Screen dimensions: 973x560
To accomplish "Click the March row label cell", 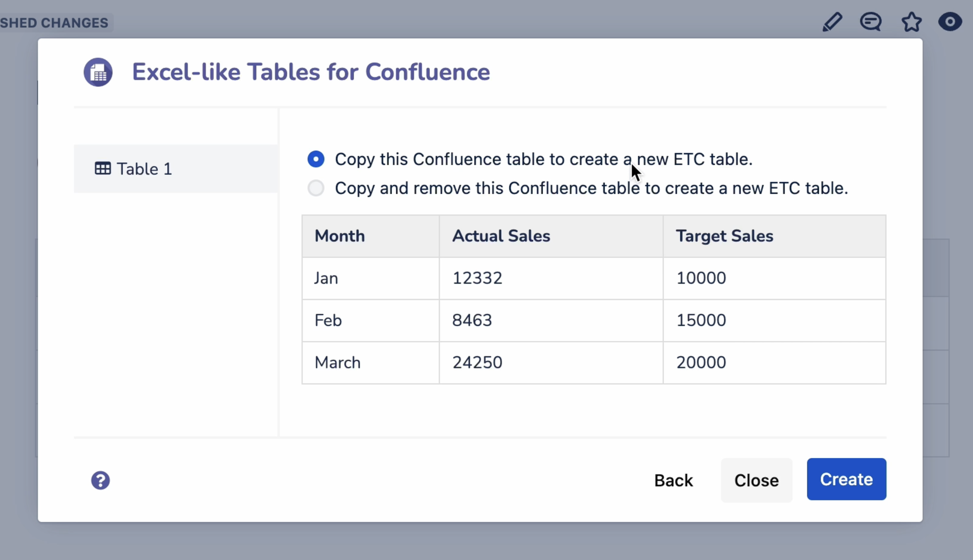I will (x=337, y=362).
